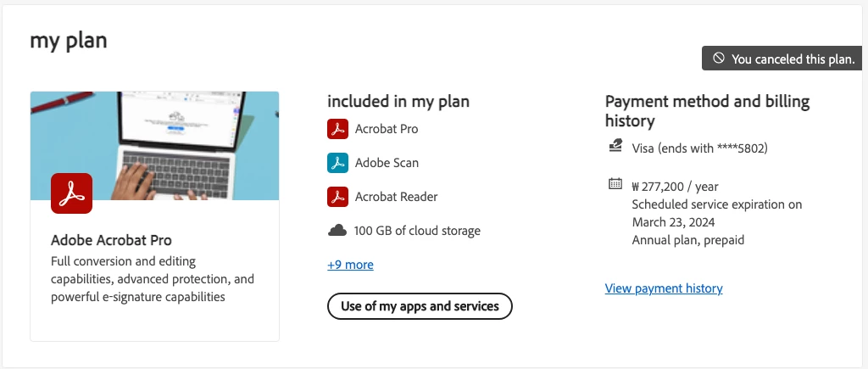Click the cloud storage icon
The height and width of the screenshot is (369, 868).
point(337,231)
